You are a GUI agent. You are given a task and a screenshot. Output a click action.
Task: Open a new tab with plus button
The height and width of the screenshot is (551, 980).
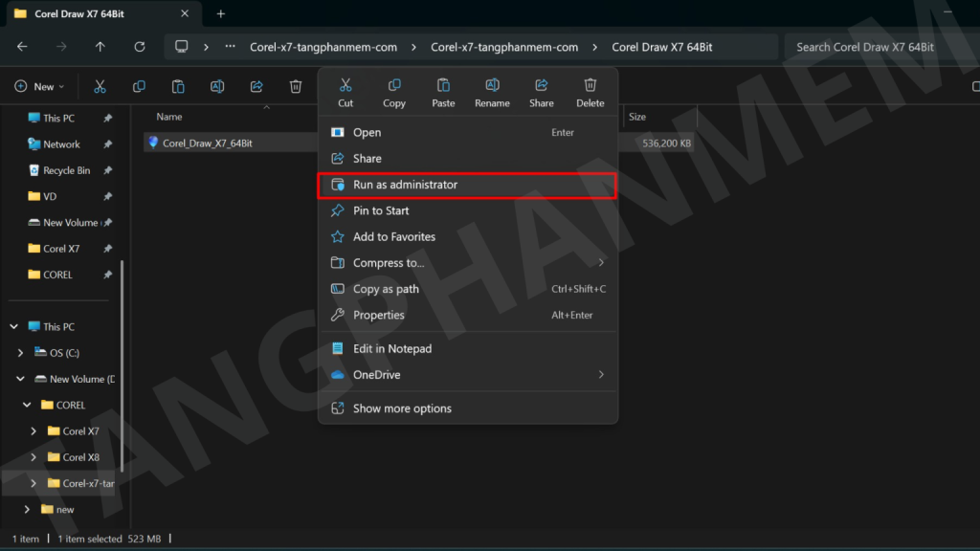221,13
